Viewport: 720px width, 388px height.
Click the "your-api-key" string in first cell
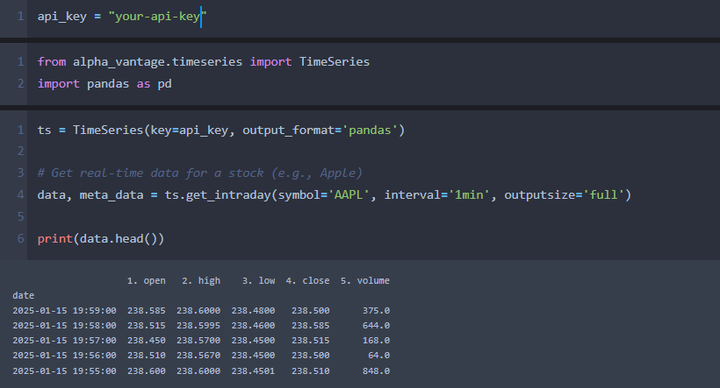coord(158,16)
